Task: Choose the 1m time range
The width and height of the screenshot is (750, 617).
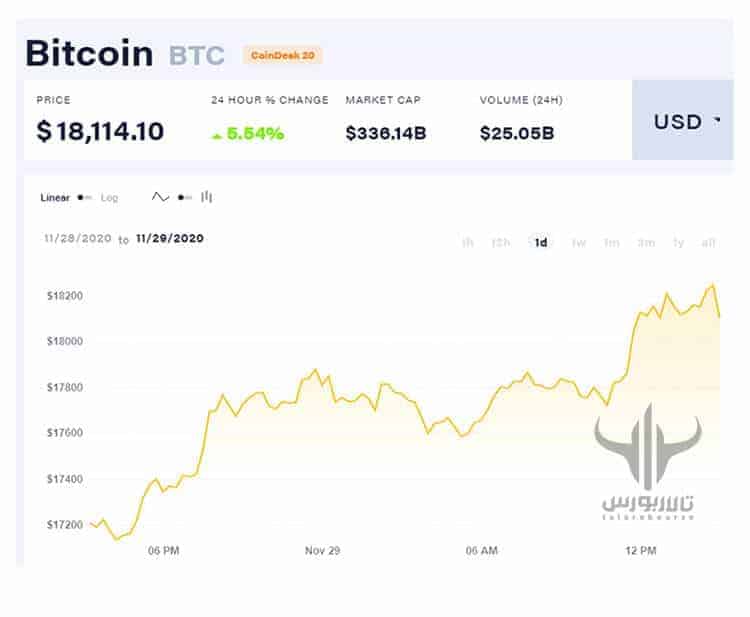Action: click(612, 243)
